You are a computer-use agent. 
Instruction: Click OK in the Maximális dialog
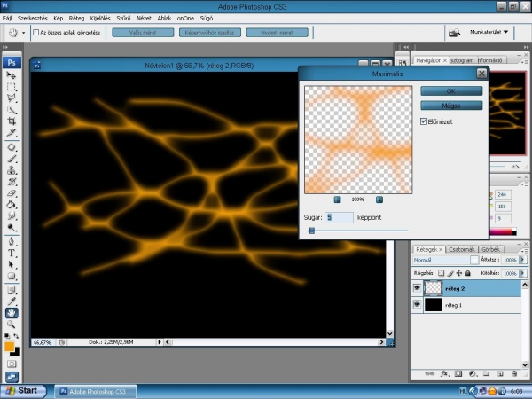tap(451, 91)
